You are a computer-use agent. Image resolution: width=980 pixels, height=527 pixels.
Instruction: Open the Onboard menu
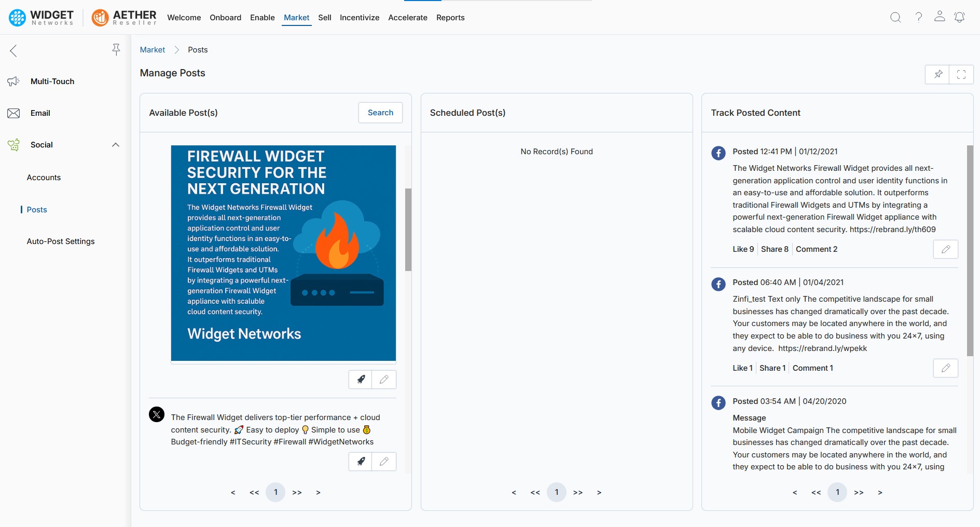coord(226,18)
